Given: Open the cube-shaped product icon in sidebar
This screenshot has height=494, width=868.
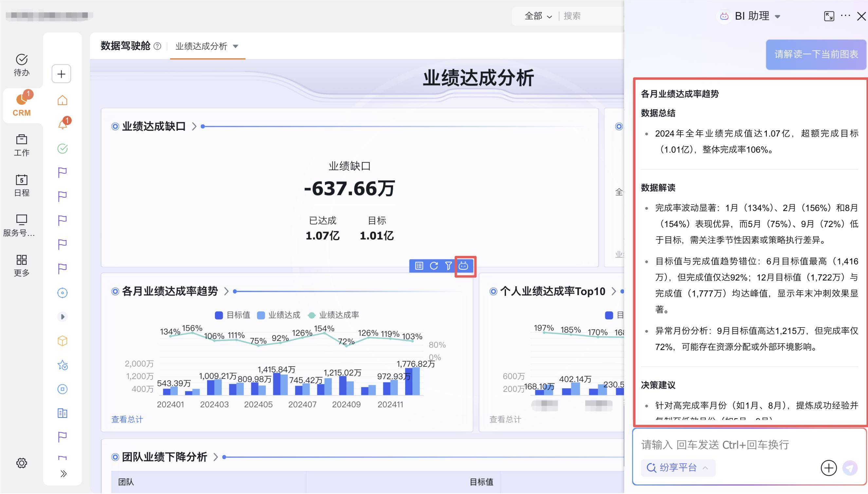Looking at the screenshot, I should (x=63, y=341).
